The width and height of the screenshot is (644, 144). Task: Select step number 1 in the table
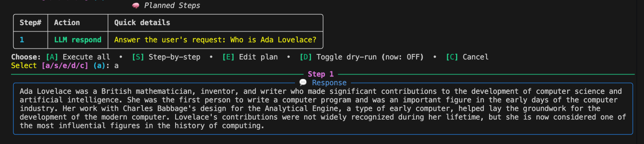[x=22, y=40]
